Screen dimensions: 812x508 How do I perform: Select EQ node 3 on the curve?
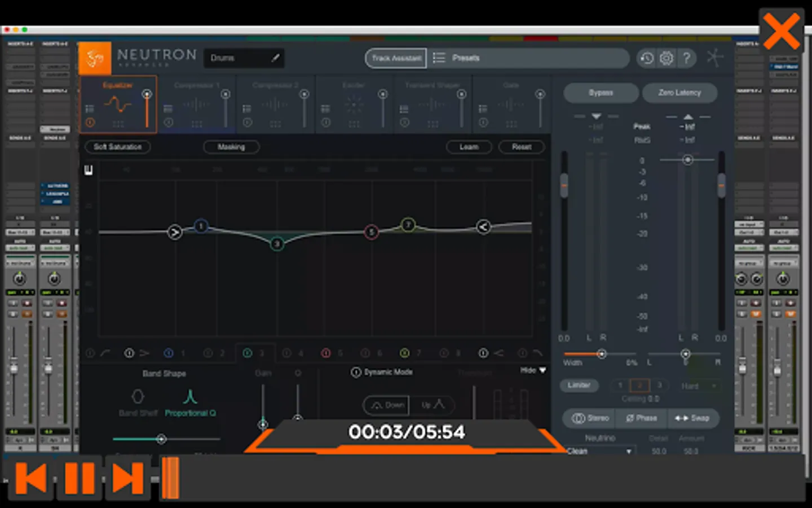pyautogui.click(x=277, y=243)
